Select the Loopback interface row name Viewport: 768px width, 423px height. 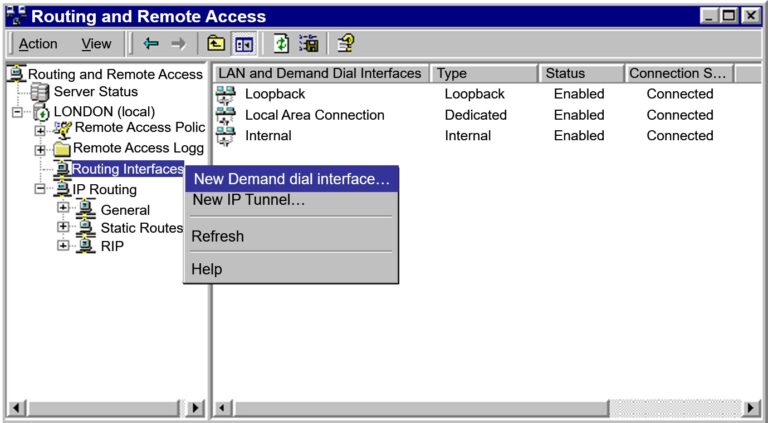click(275, 94)
